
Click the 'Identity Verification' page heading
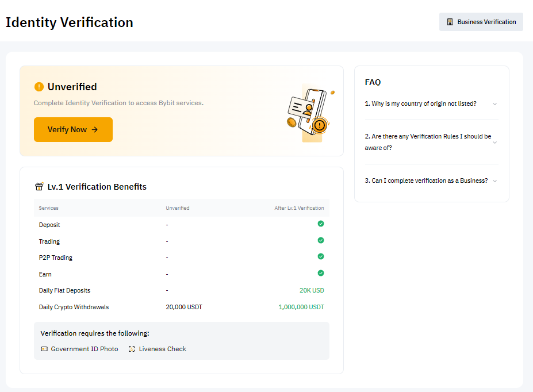[x=70, y=23]
